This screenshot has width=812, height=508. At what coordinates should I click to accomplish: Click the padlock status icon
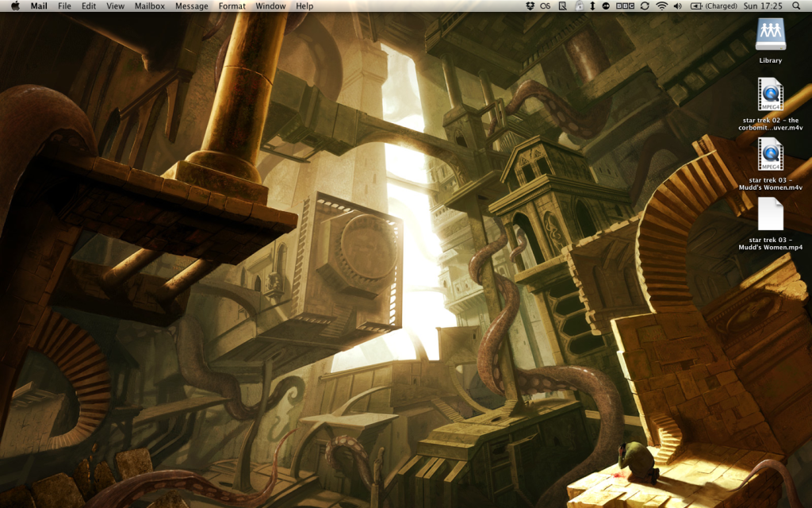(579, 6)
